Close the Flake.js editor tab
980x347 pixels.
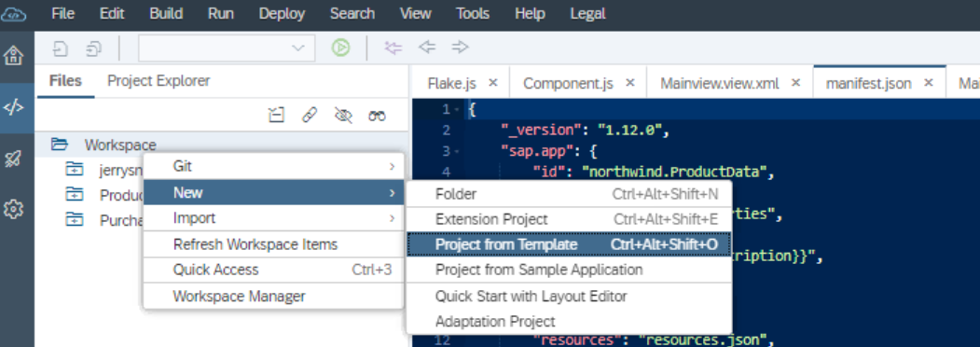tap(492, 82)
